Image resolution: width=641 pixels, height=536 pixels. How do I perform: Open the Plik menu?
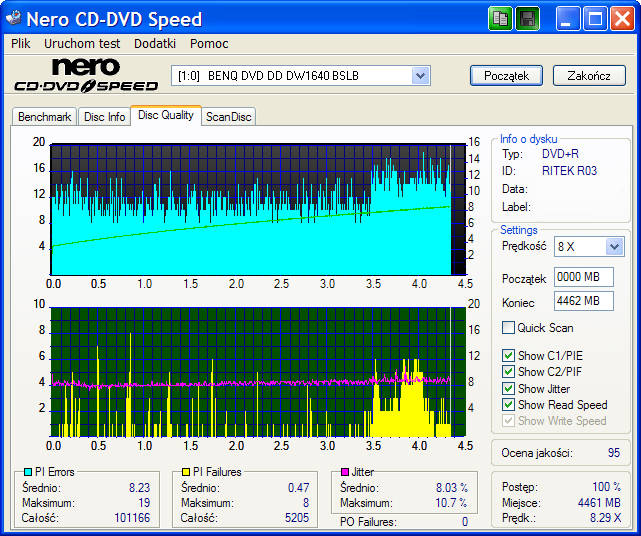[x=21, y=43]
